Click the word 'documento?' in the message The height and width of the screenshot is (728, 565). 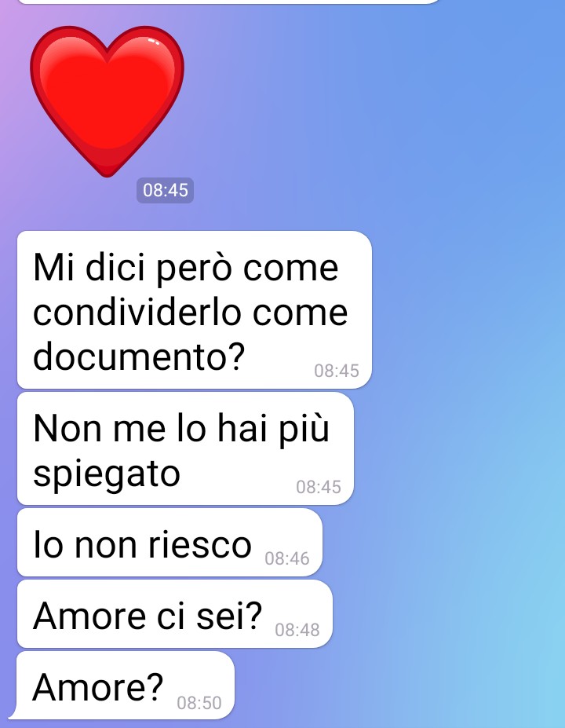pyautogui.click(x=139, y=356)
